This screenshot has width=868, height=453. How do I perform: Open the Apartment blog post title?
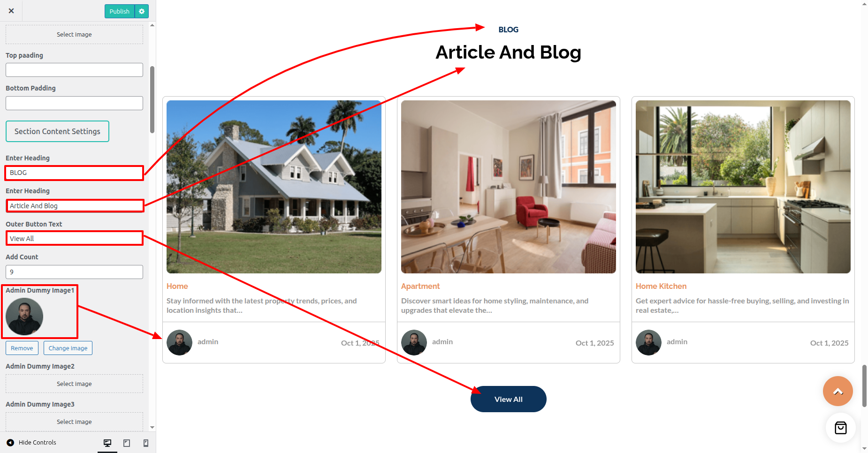click(420, 286)
